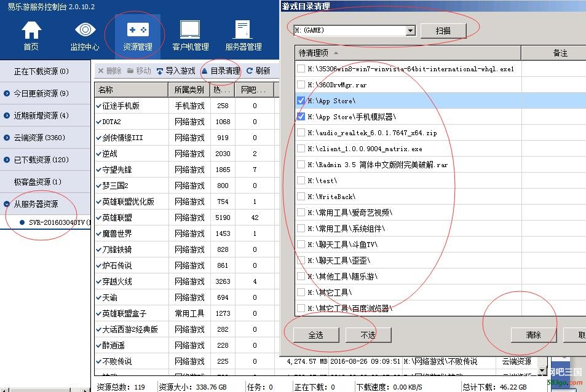Enable the H:\WriteBack\ checkbox
The width and height of the screenshot is (586, 392).
coord(301,197)
